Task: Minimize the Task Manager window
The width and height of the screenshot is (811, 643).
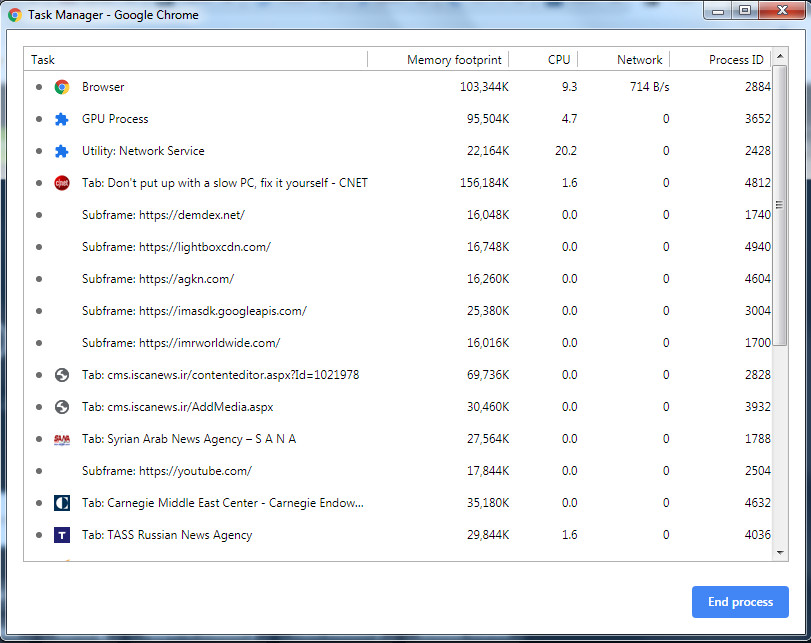Action: point(718,10)
